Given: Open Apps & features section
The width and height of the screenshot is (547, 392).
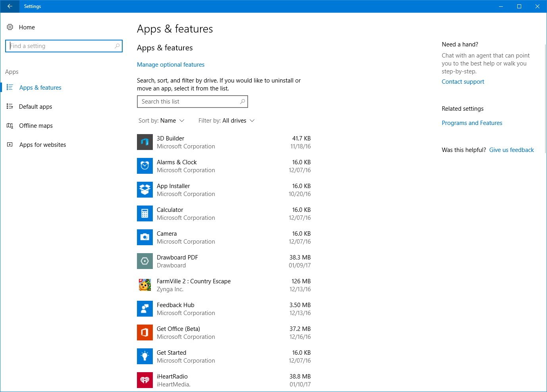Looking at the screenshot, I should [40, 88].
